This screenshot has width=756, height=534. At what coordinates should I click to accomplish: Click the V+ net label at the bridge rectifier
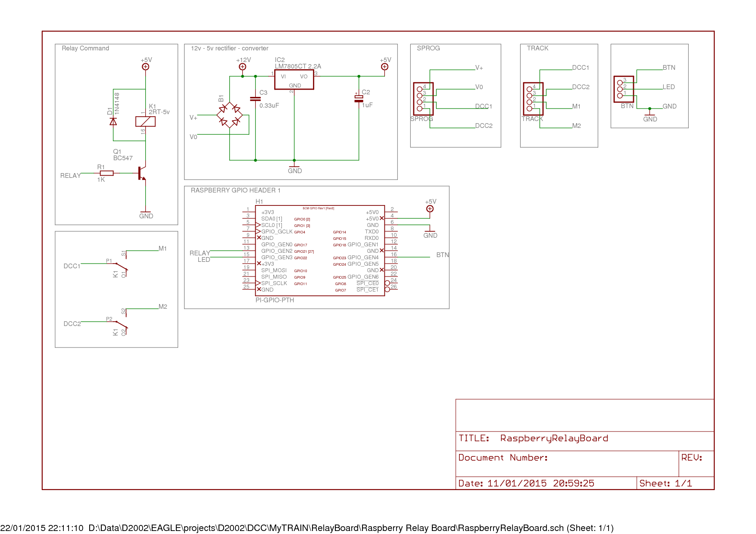click(x=194, y=118)
